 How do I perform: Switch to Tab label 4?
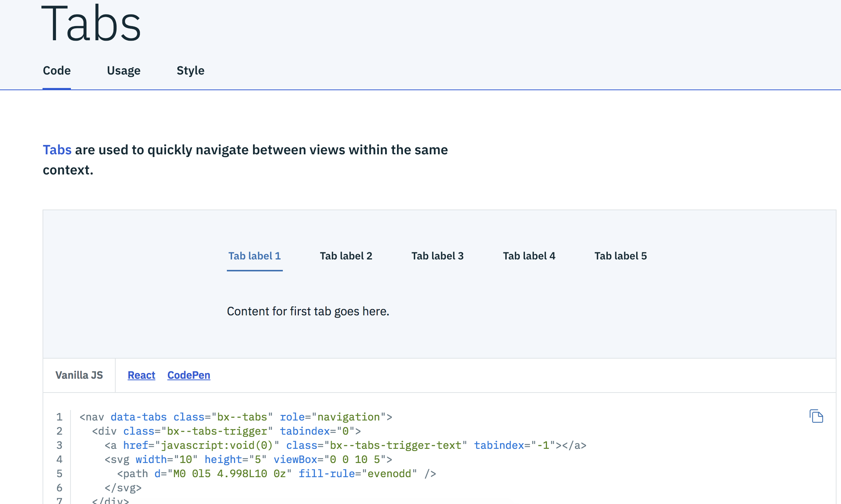click(x=529, y=256)
